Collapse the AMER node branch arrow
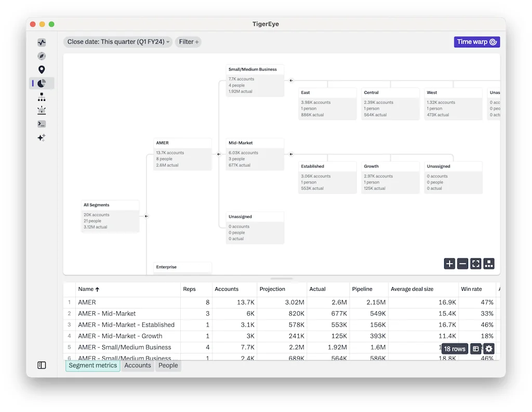The height and width of the screenshot is (412, 532). click(219, 154)
